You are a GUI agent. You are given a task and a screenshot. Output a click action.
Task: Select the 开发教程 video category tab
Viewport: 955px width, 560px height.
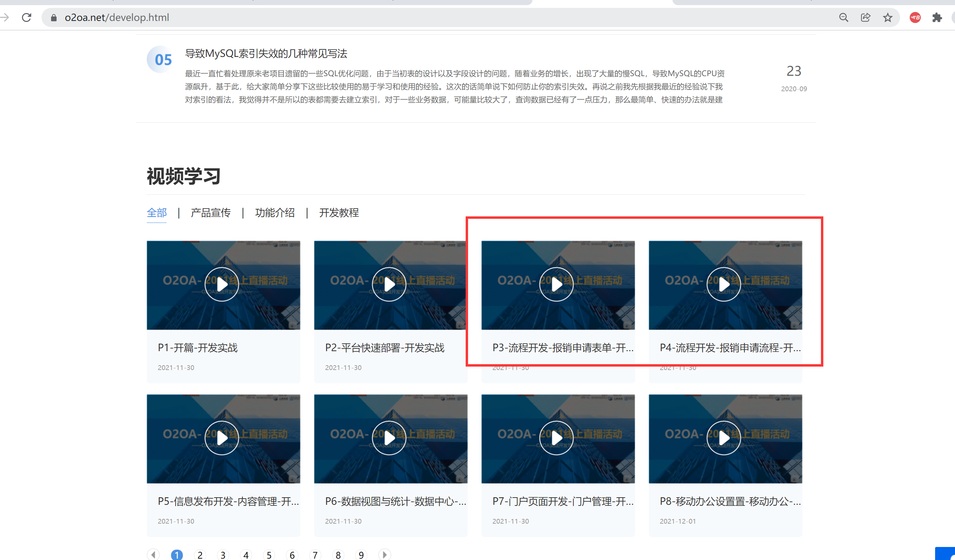[339, 213]
